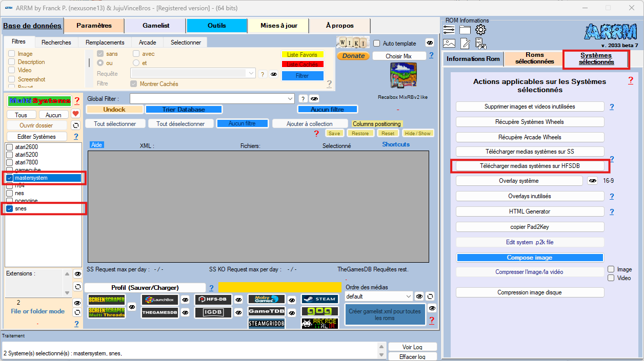Image resolution: width=644 pixels, height=361 pixels.
Task: Click the ScreenScraper scraper logo
Action: pos(106,300)
